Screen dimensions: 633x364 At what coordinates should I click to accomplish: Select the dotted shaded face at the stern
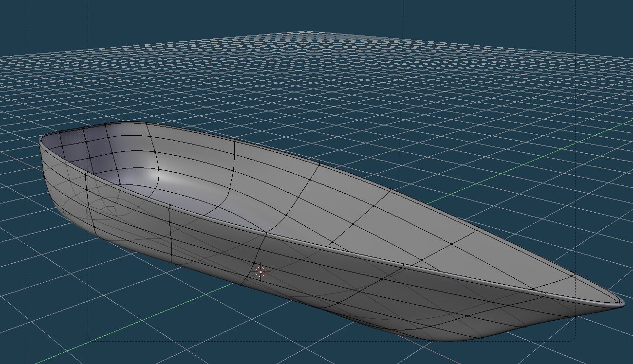coord(73,137)
